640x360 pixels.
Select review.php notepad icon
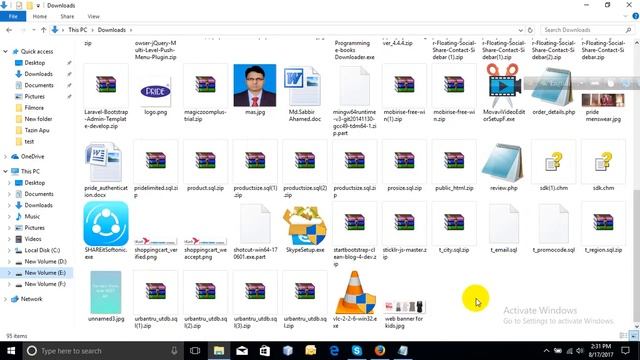pos(503,163)
